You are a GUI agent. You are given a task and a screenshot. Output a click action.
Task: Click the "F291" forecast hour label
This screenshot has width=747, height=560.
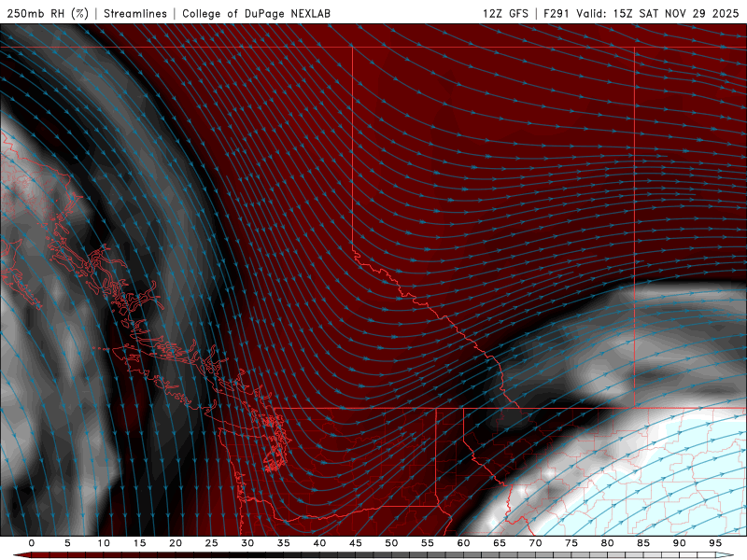(x=557, y=13)
